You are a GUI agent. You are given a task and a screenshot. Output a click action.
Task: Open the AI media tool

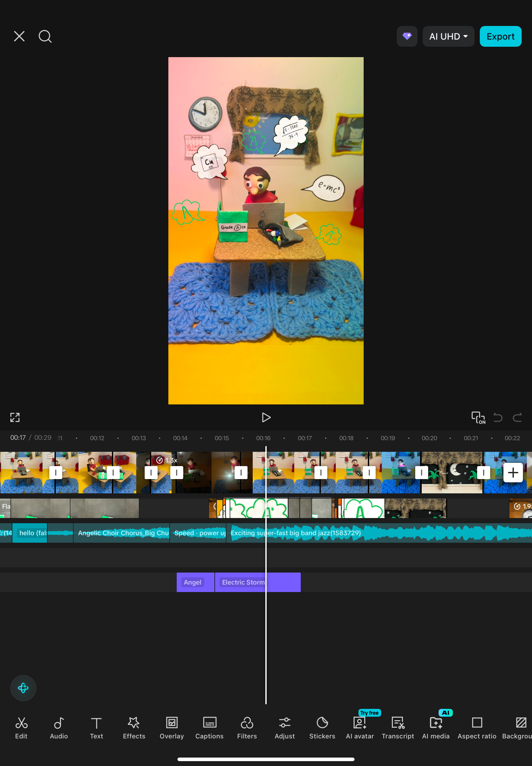coord(436,728)
